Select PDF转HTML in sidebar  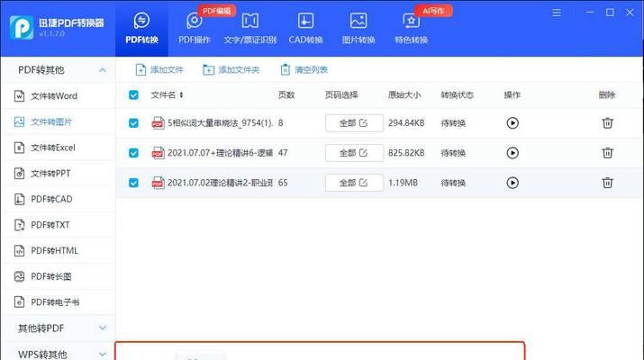point(58,251)
